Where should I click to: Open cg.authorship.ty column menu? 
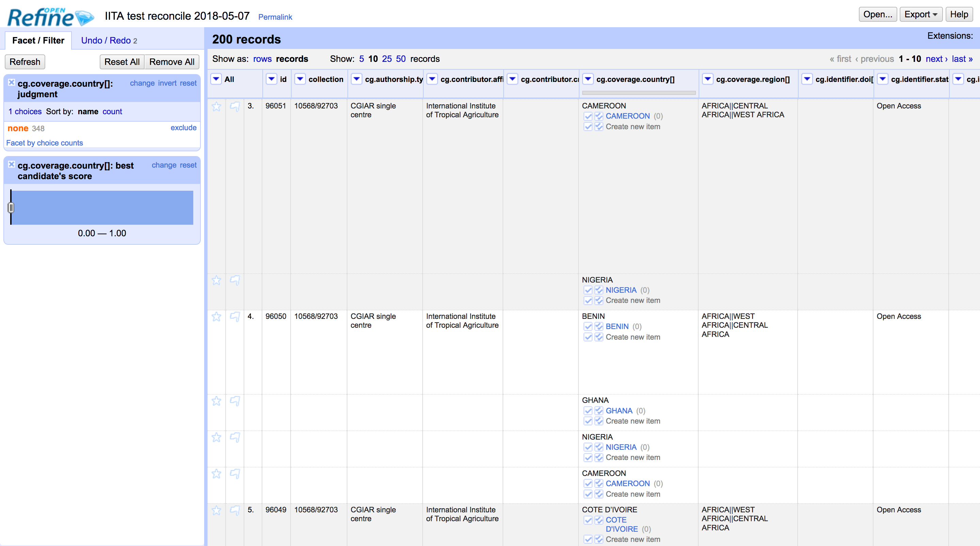[357, 79]
